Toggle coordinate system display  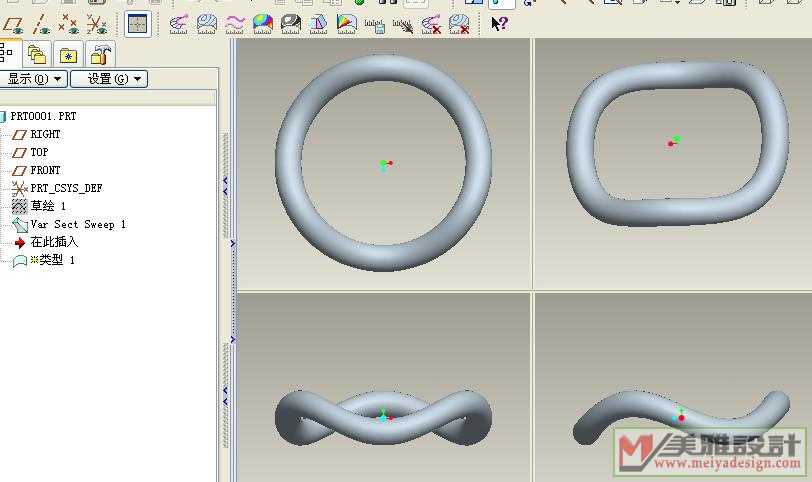click(96, 24)
